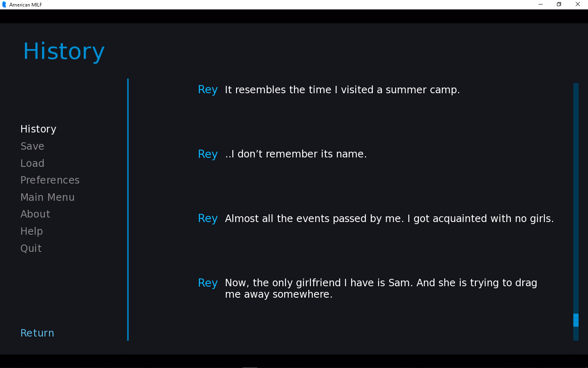The height and width of the screenshot is (368, 588).
Task: Go to Main Menu
Action: [x=47, y=197]
